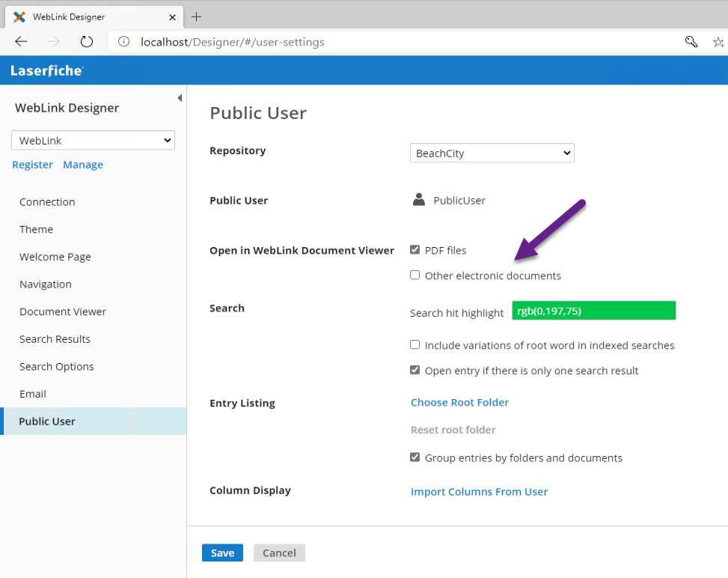Close the WebLink Designer tab
Viewport: 728px width, 578px height.
coord(172,17)
